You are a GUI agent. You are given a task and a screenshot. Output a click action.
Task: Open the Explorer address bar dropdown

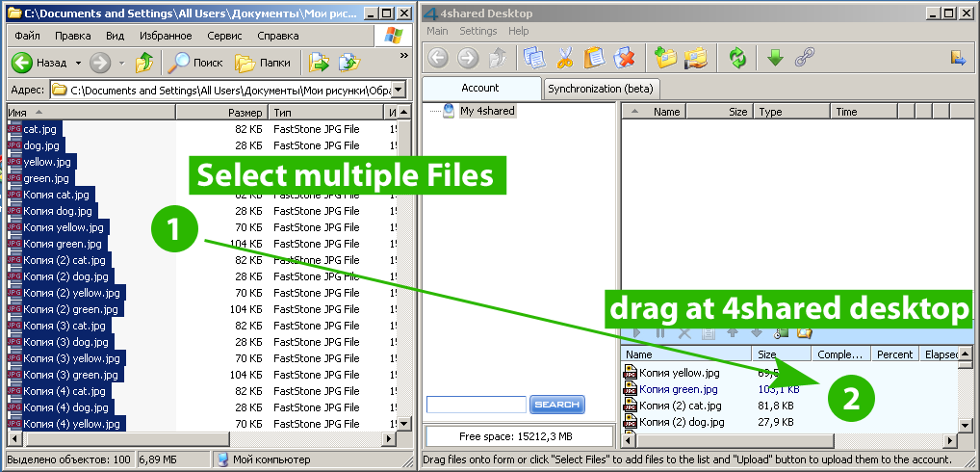point(400,90)
